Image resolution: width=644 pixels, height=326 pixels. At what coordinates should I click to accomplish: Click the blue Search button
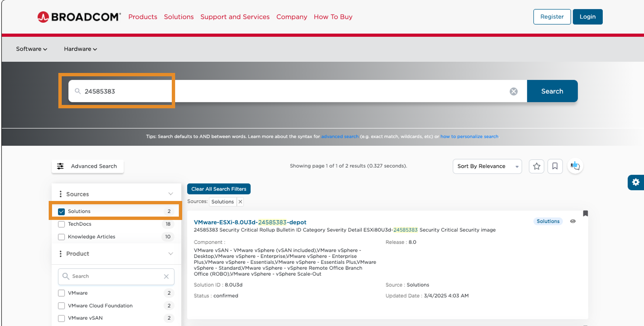click(552, 91)
